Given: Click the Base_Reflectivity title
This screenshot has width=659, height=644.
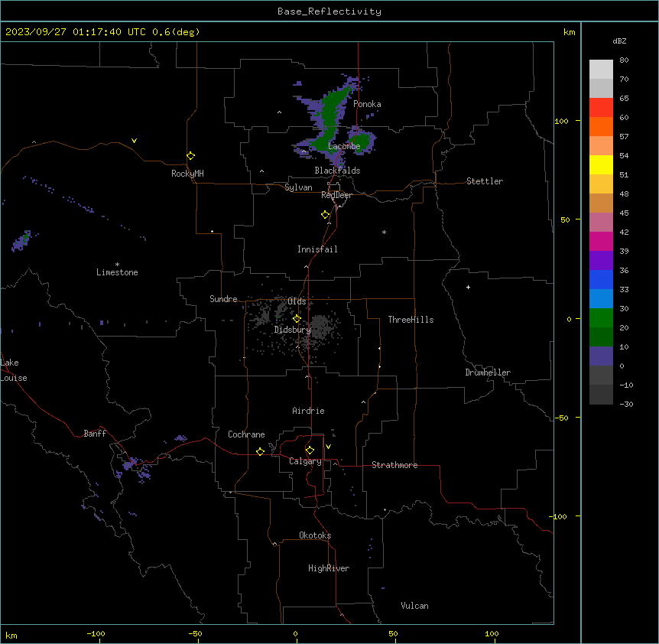Looking at the screenshot, I should 329,11.
